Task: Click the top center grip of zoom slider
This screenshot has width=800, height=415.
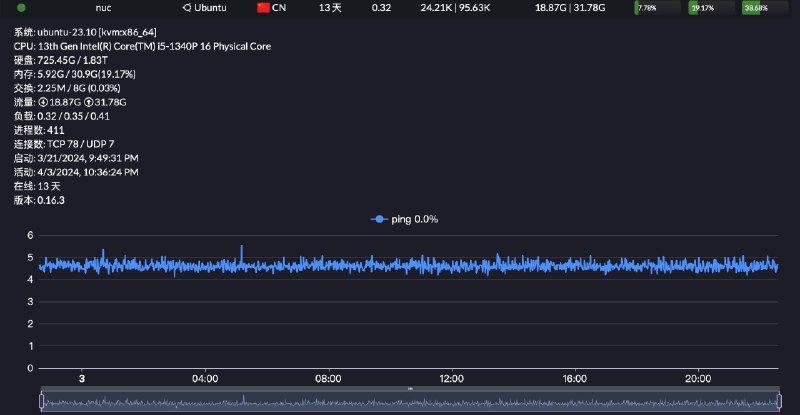Action: pos(410,389)
